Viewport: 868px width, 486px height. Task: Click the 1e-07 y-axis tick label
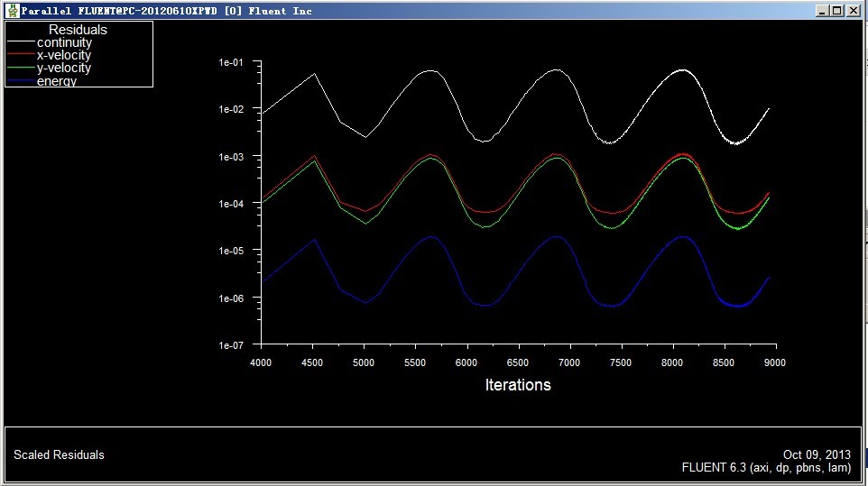coord(231,345)
